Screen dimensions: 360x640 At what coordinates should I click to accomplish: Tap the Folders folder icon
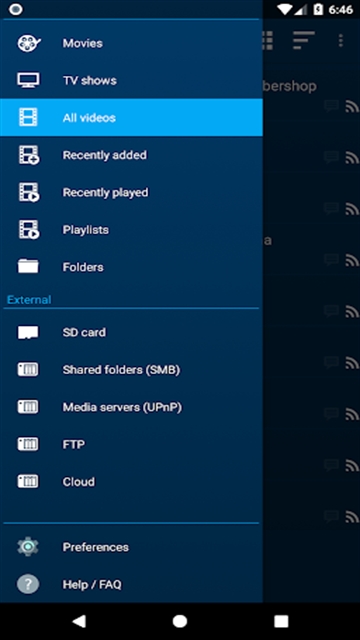[x=28, y=266]
